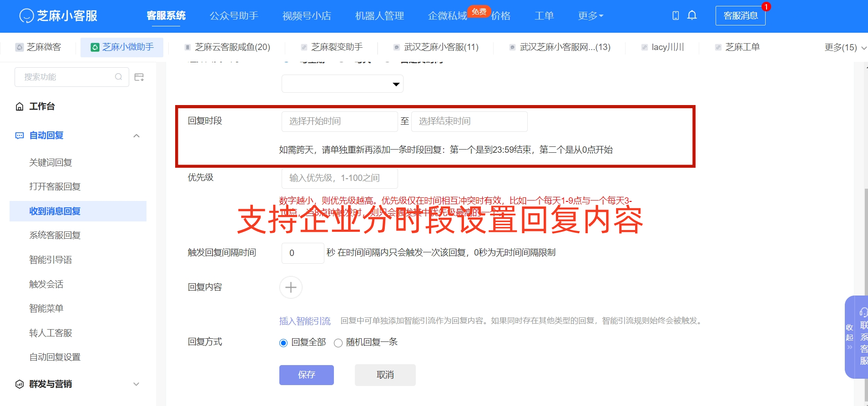This screenshot has width=868, height=406.
Task: Open 机器人管理 in top navigation
Action: 379,16
